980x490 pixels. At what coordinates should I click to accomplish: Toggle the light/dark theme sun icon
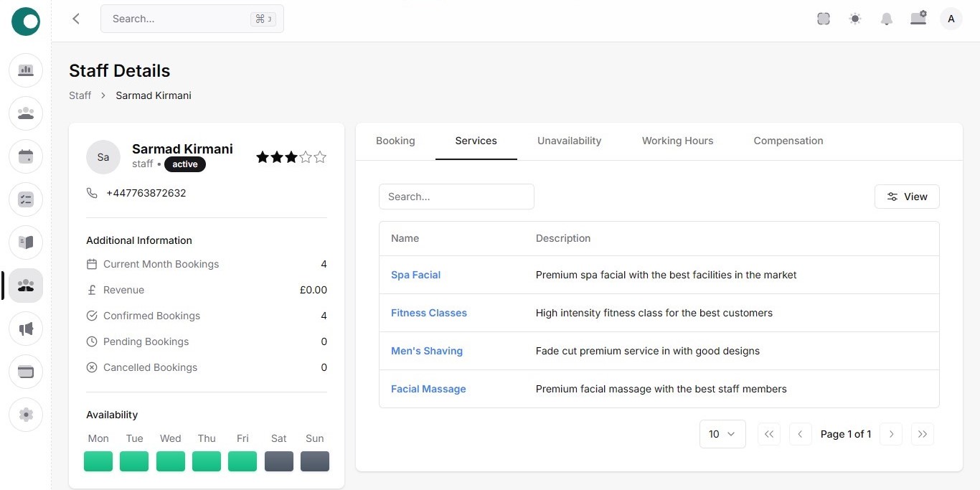pyautogui.click(x=855, y=19)
